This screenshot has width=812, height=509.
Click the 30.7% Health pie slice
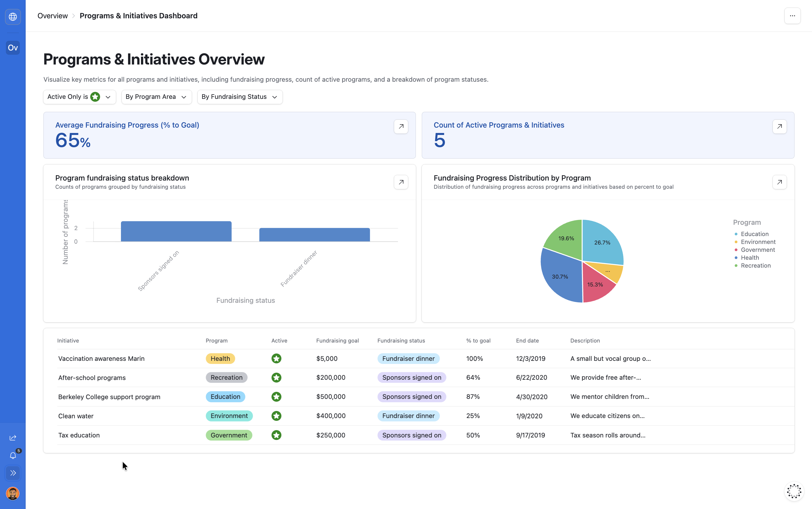tap(560, 276)
